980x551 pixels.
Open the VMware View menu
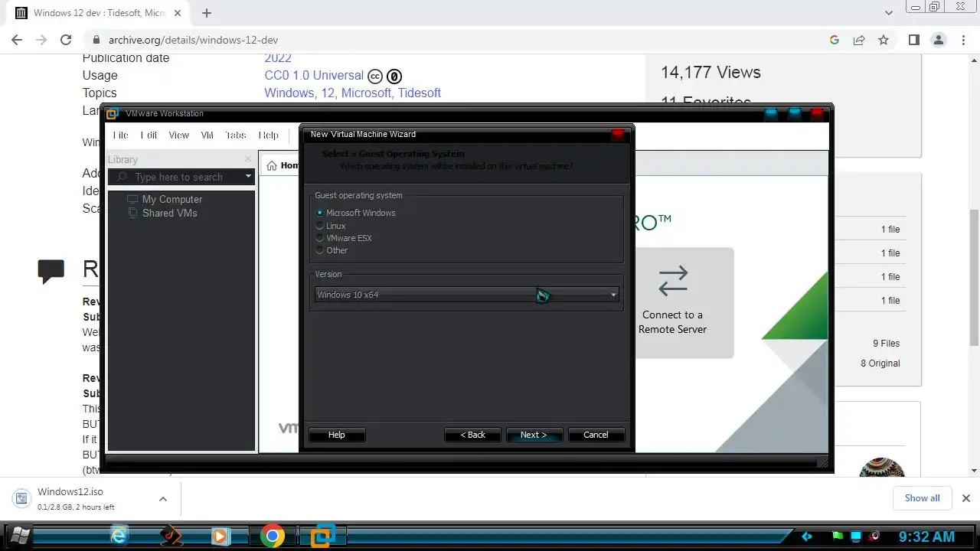coord(178,135)
